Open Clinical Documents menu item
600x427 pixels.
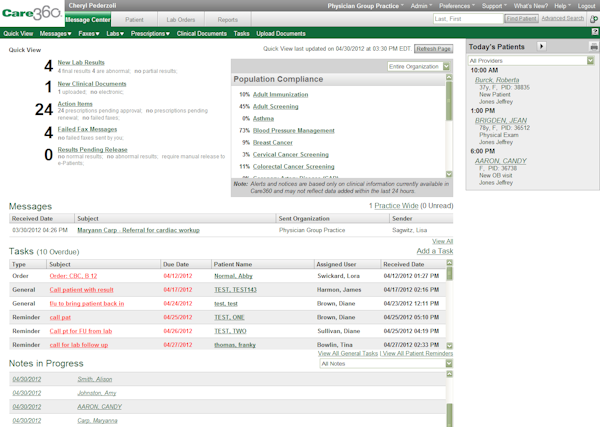[202, 34]
